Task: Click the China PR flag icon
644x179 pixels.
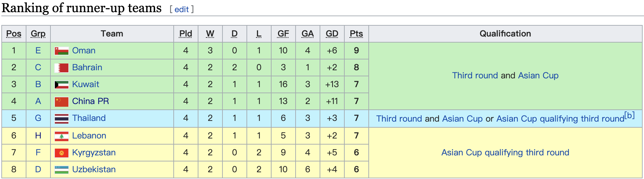Action: tap(62, 102)
